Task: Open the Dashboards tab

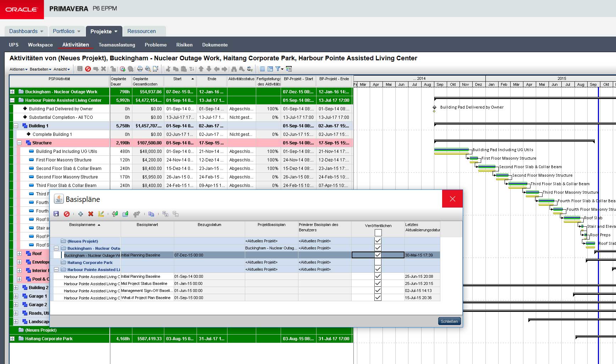Action: tap(26, 31)
